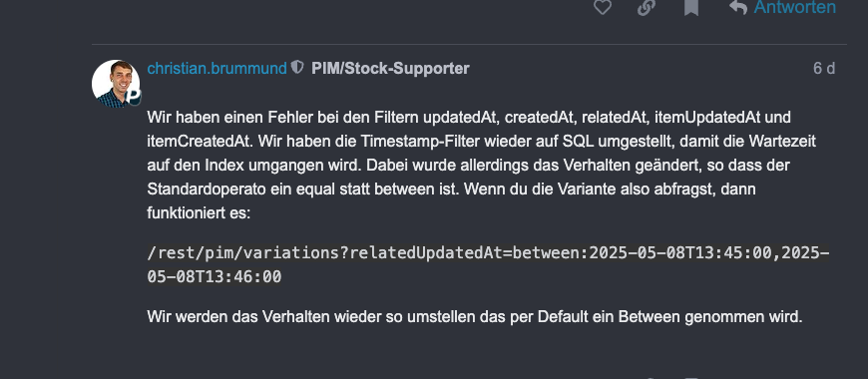Viewport: 868px width, 379px height.
Task: Click the Antworten reply button
Action: coord(783,7)
